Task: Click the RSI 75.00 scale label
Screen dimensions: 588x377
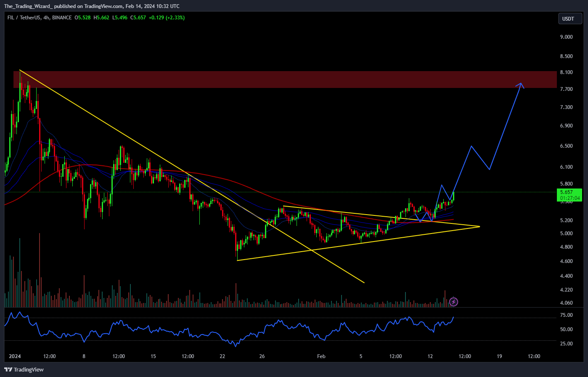Action: [x=567, y=315]
